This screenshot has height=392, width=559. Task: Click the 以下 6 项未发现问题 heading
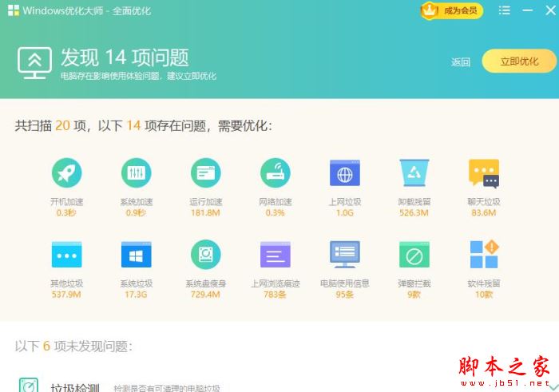point(73,346)
